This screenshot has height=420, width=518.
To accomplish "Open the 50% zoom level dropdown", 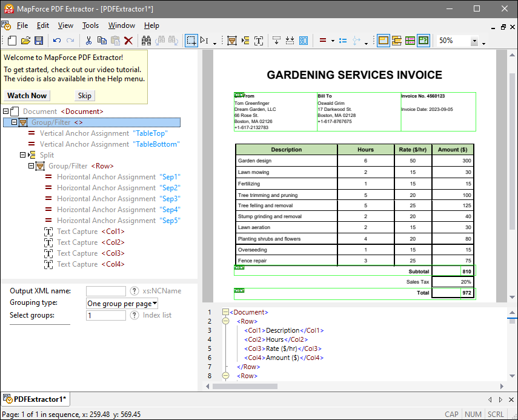I will (474, 41).
